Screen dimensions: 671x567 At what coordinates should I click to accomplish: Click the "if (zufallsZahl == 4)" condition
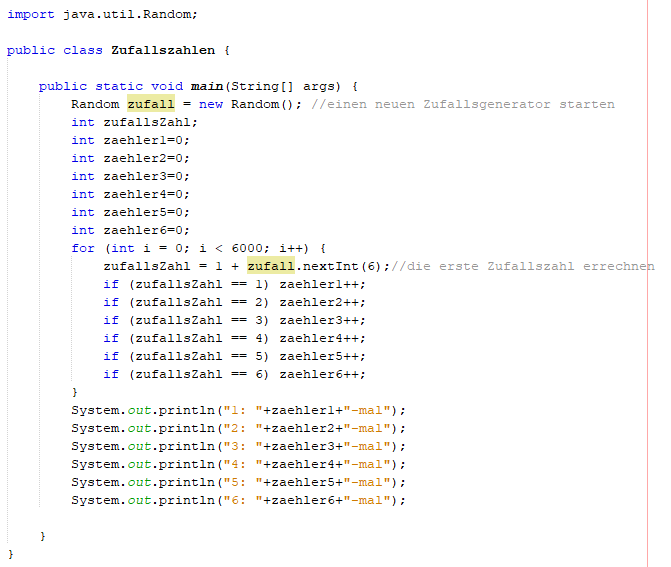(x=186, y=338)
